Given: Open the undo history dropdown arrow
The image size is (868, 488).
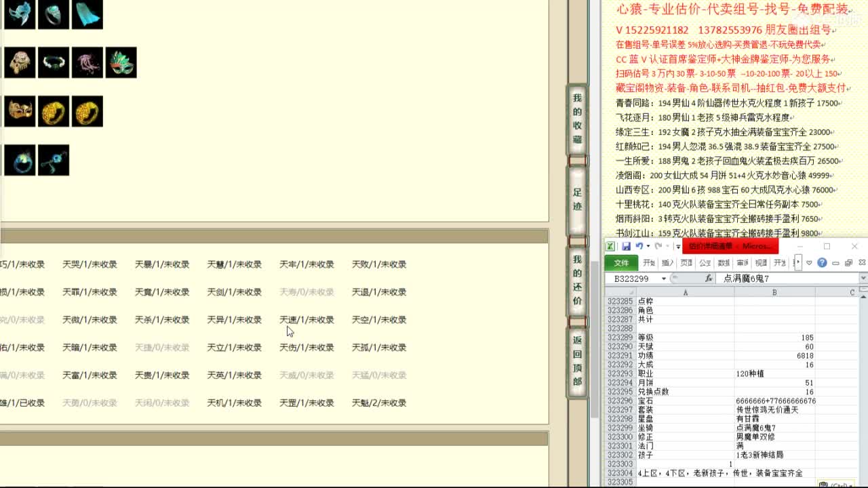Looking at the screenshot, I should (x=648, y=246).
